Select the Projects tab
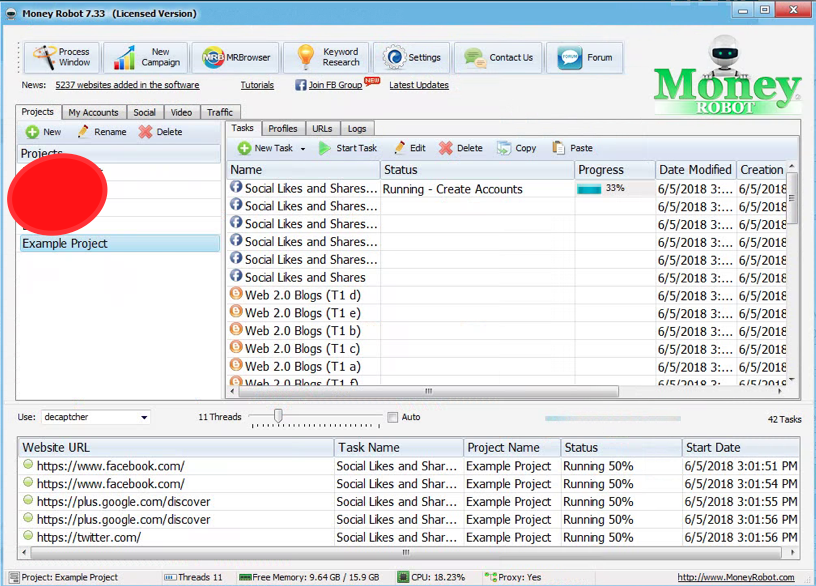816x586 pixels. (37, 112)
